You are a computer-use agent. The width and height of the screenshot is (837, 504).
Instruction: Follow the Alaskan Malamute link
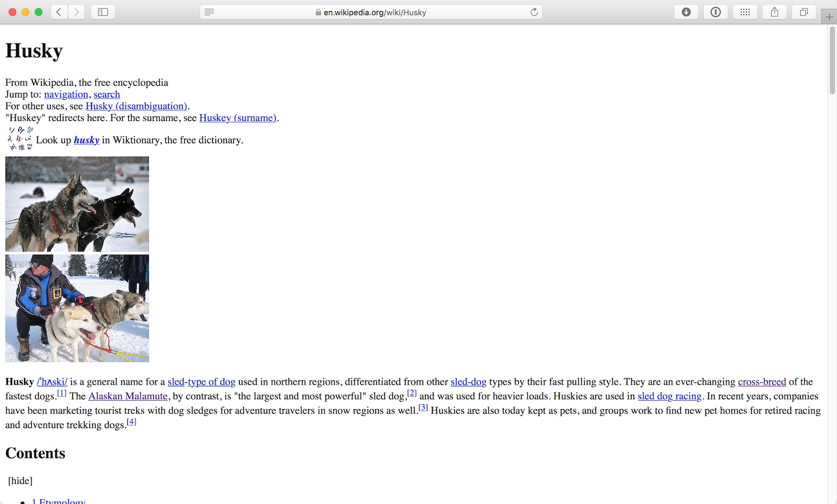[x=128, y=396]
